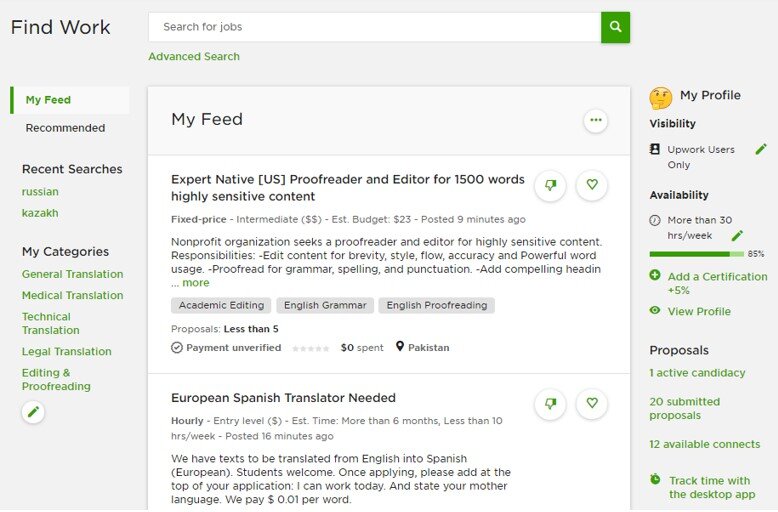Expand job description with more link
The image size is (778, 512).
(195, 283)
